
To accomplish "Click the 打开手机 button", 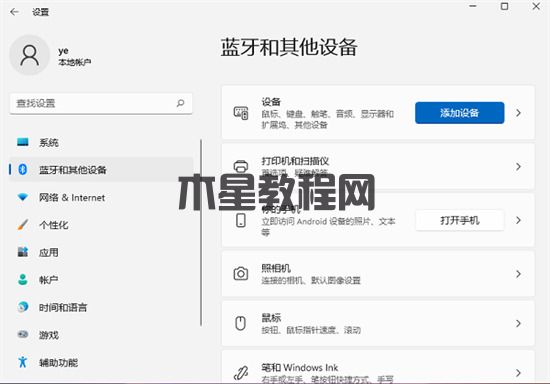I will click(460, 220).
